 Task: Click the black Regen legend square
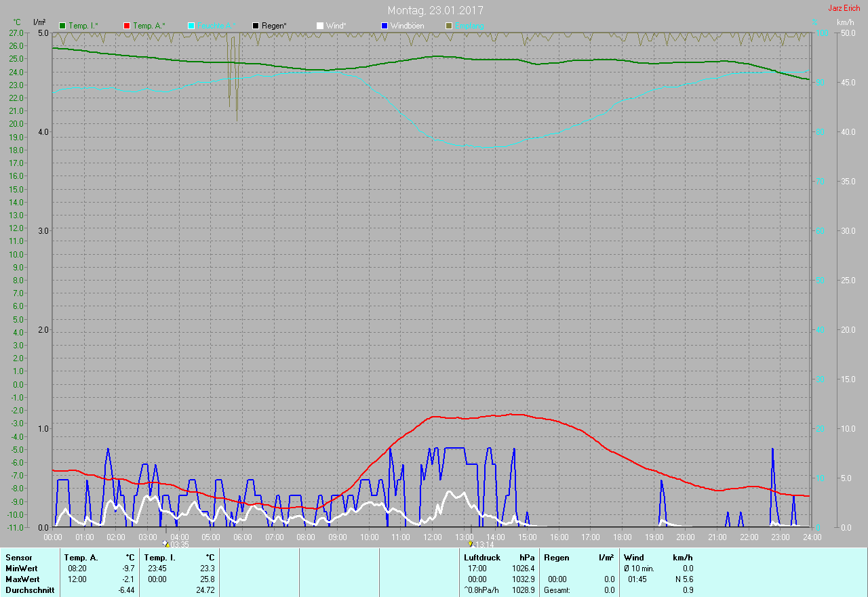click(256, 26)
